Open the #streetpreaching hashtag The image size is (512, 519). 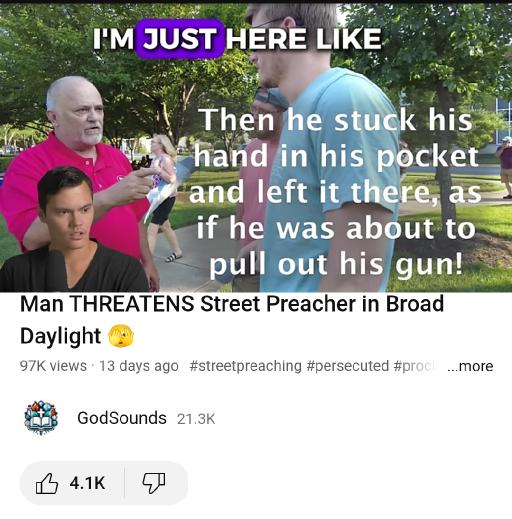pos(245,366)
